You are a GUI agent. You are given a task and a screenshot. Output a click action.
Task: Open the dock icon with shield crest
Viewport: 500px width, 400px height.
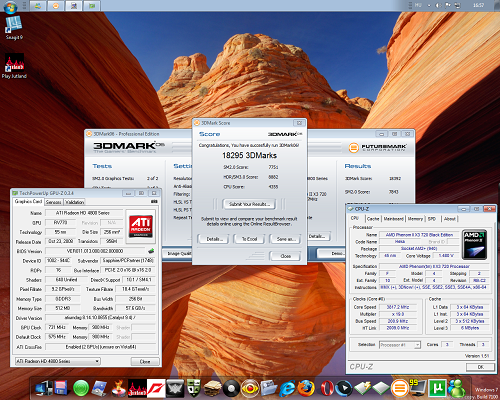coord(193,388)
